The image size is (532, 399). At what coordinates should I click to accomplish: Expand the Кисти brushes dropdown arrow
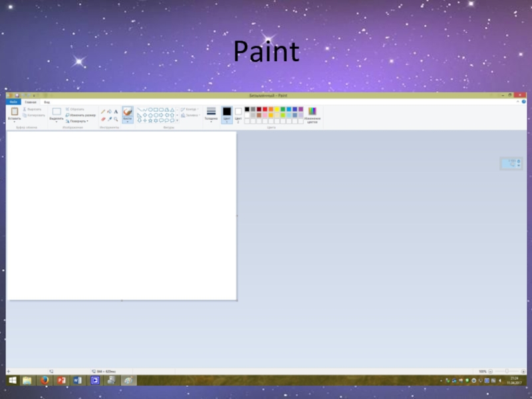pyautogui.click(x=128, y=122)
